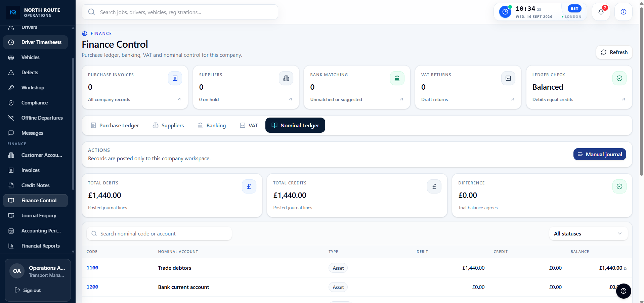
Task: Click the info circle icon in header
Action: click(624, 12)
